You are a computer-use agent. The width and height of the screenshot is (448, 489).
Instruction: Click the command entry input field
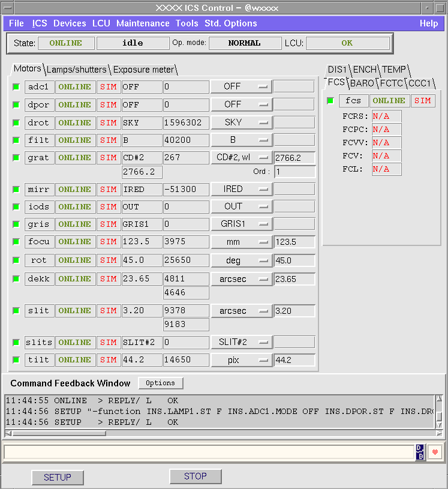point(209,452)
